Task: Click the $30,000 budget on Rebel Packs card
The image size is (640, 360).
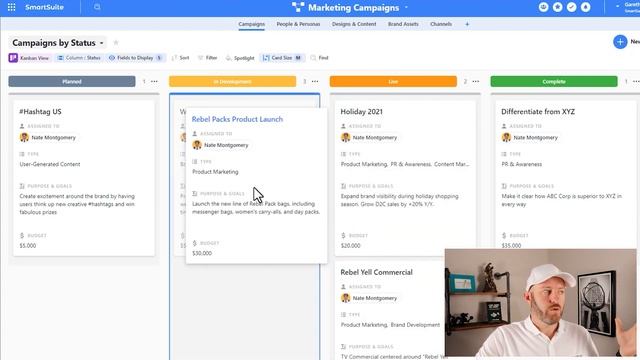Action: pyautogui.click(x=202, y=253)
